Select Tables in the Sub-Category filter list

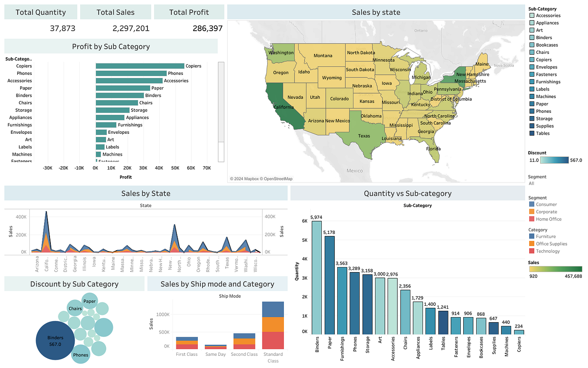pyautogui.click(x=533, y=133)
